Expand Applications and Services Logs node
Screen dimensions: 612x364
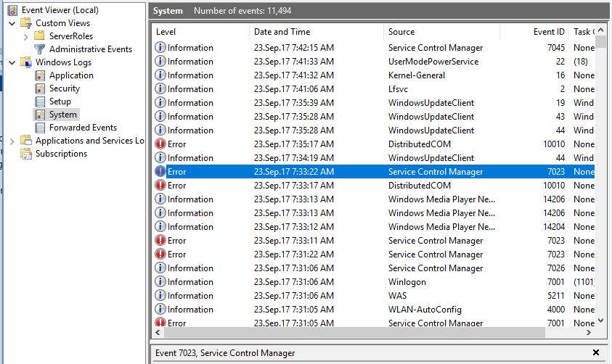point(12,141)
